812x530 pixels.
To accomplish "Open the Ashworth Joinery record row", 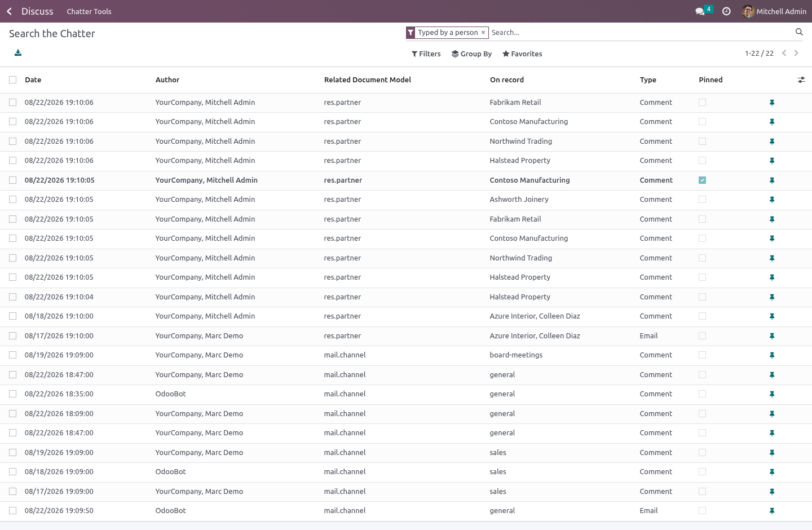I will [x=406, y=200].
